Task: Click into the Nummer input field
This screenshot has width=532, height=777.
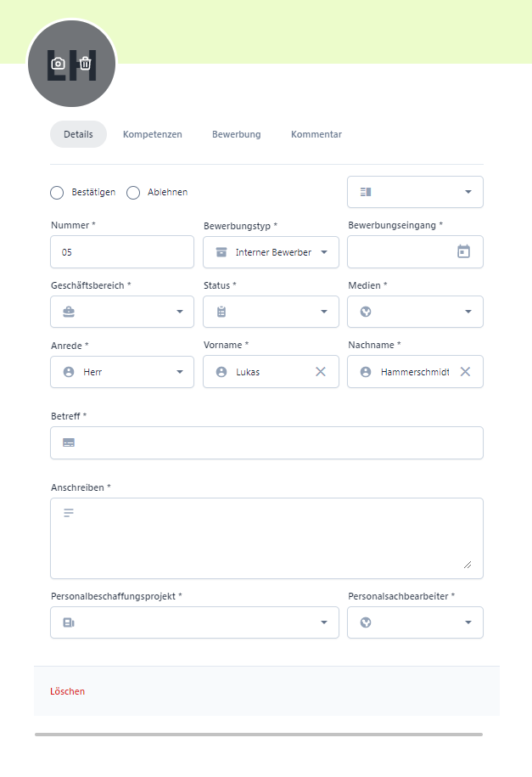Action: click(122, 252)
